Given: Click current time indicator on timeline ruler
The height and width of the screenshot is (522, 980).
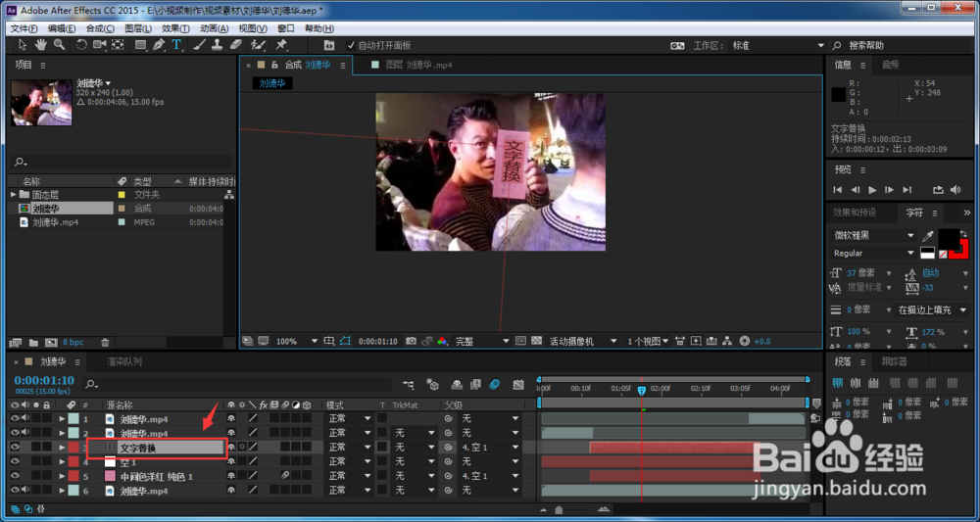Looking at the screenshot, I should pyautogui.click(x=641, y=390).
